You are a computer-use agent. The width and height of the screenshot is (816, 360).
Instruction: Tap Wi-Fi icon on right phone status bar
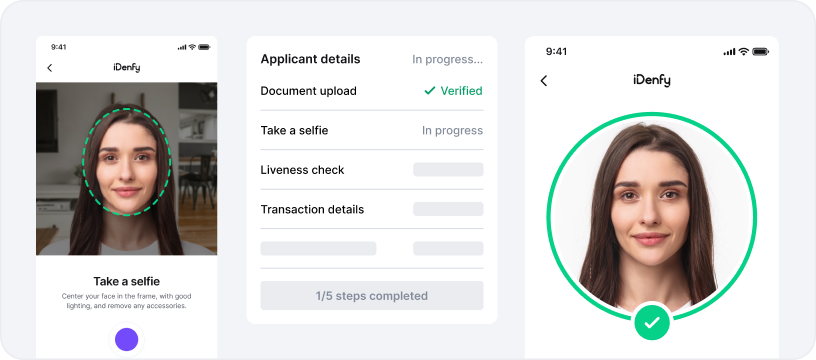click(x=744, y=52)
